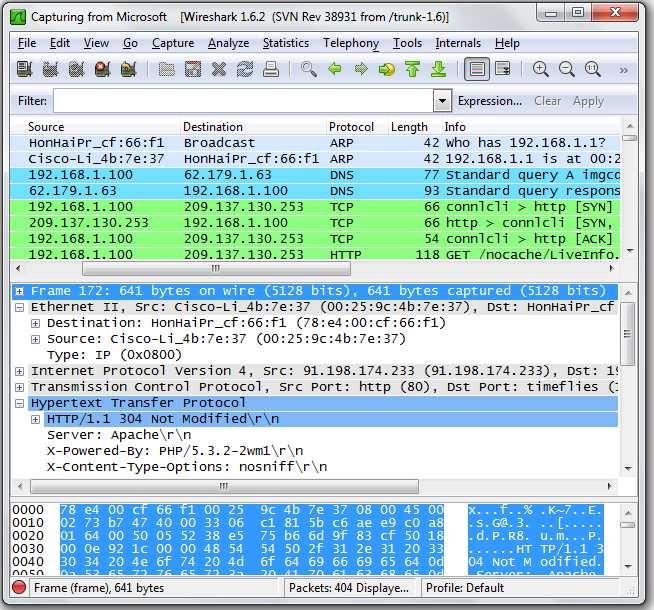Open capture options toolbar icon
654x610 pixels.
coord(50,69)
